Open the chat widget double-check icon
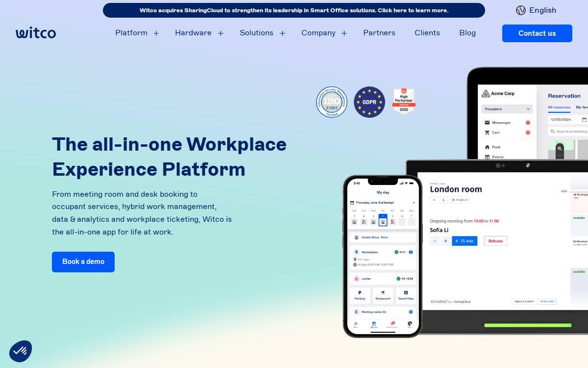Screen dimensions: 588x368 click(21, 351)
